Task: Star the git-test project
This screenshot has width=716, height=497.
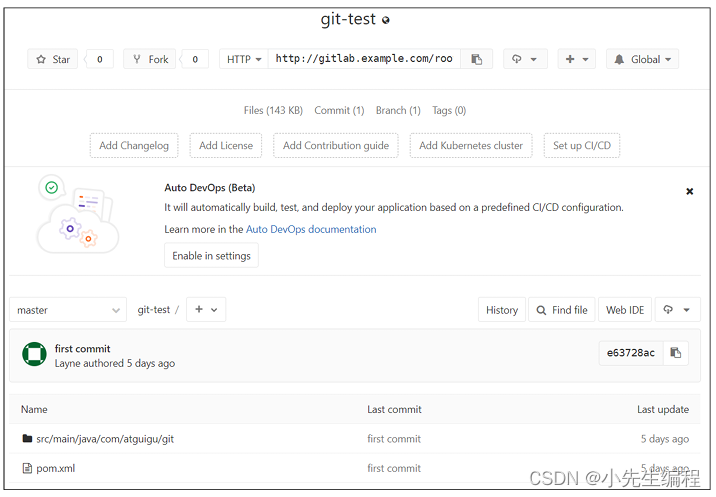Action: [x=53, y=59]
